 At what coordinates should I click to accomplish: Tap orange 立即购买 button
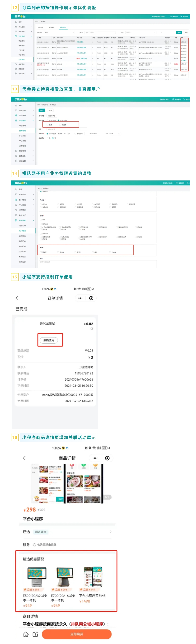pyautogui.click(x=77, y=634)
